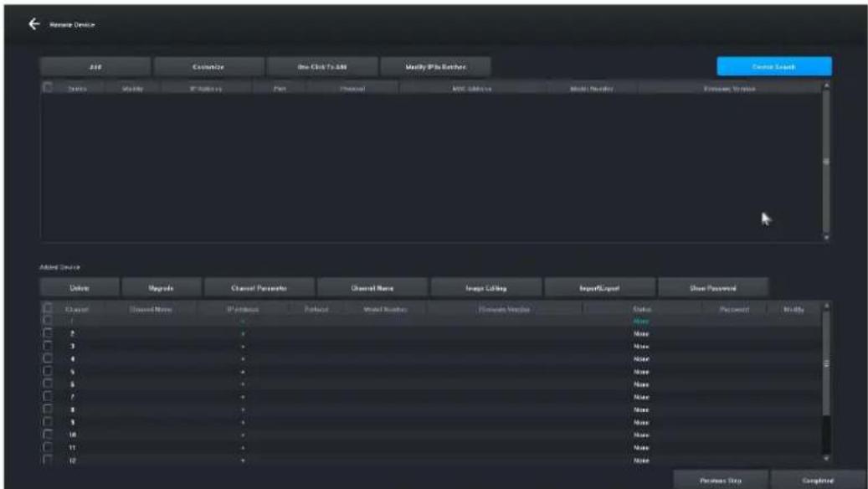868x489 pixels.
Task: Mark the channel 11 checkbox
Action: click(x=49, y=447)
